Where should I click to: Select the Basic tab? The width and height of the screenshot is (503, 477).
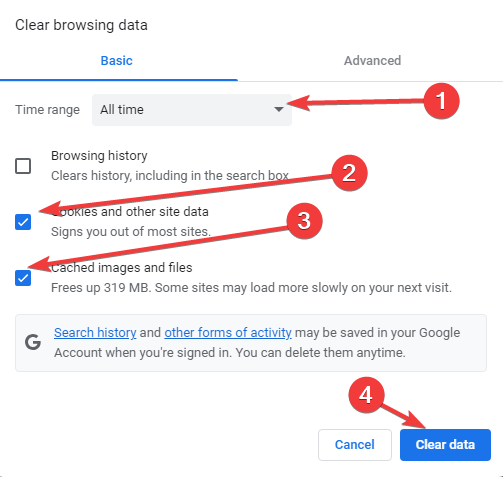click(x=117, y=61)
